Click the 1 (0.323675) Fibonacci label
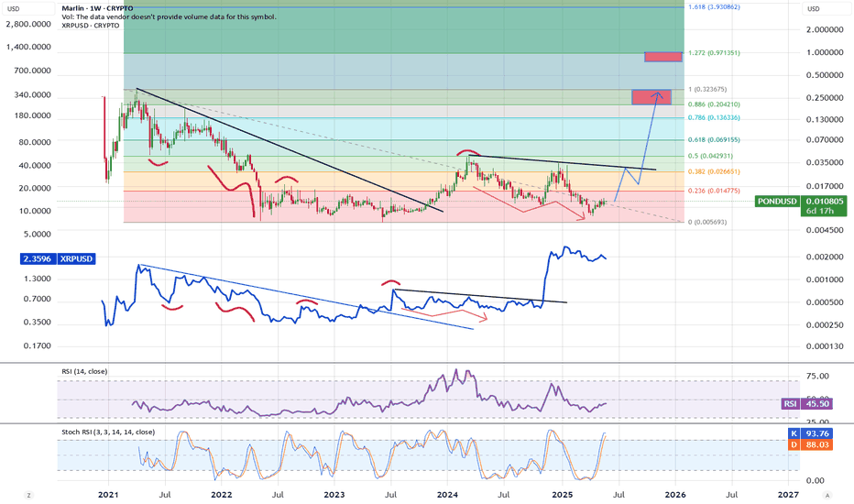Image resolution: width=854 pixels, height=504 pixels. [707, 90]
